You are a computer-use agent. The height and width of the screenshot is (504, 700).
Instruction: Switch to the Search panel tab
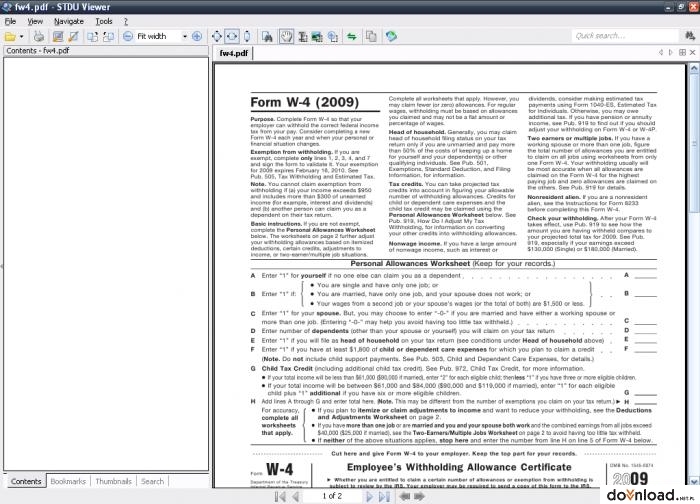pyautogui.click(x=152, y=481)
